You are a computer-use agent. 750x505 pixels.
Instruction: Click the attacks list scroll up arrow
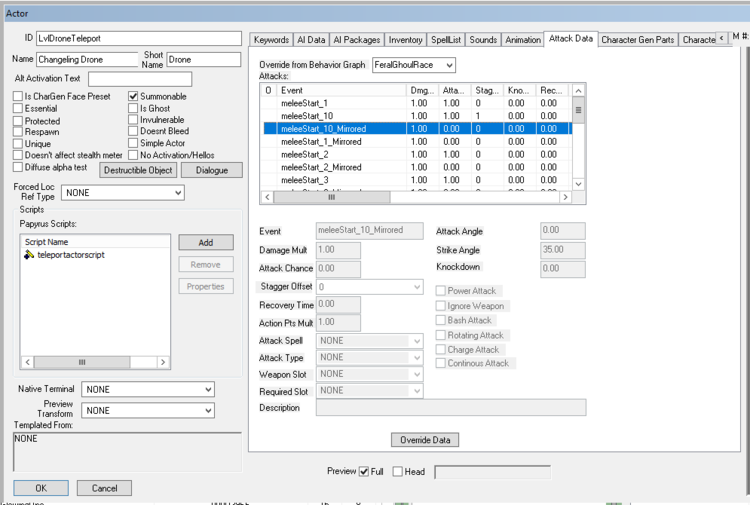[578, 90]
